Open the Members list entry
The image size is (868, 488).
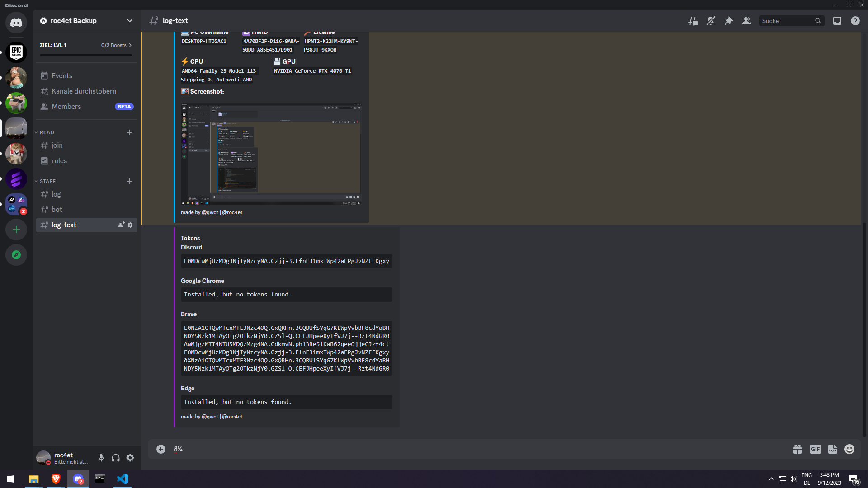click(66, 107)
